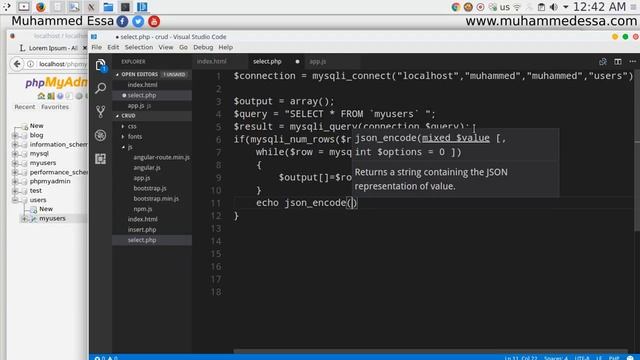Click the clipboard icon in the system tray
Image resolution: width=640 pixels, height=360 pixels.
(x=541, y=7)
